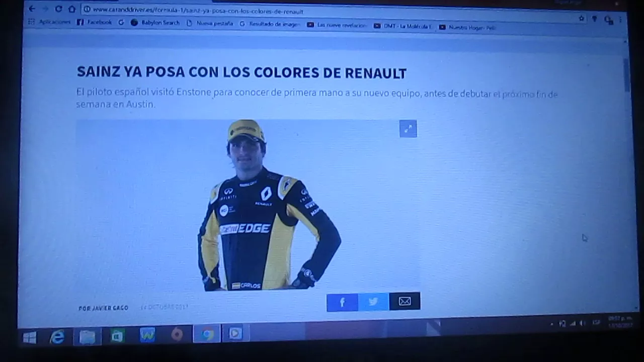Share the article by email
The image size is (644, 362).
pos(405,301)
